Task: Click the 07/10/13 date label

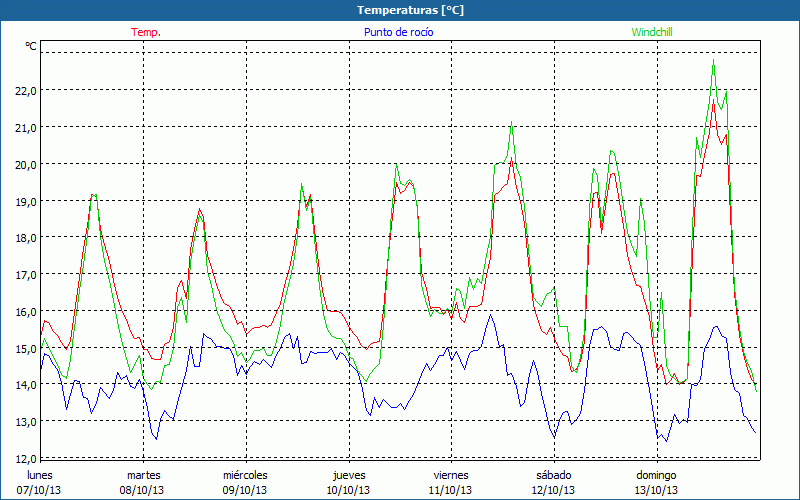Action: pyautogui.click(x=38, y=490)
